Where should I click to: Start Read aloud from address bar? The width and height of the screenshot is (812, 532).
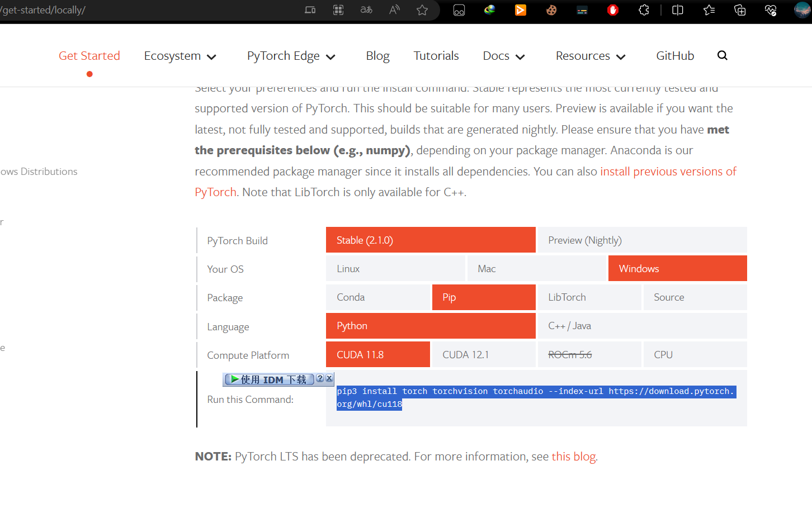pyautogui.click(x=394, y=10)
